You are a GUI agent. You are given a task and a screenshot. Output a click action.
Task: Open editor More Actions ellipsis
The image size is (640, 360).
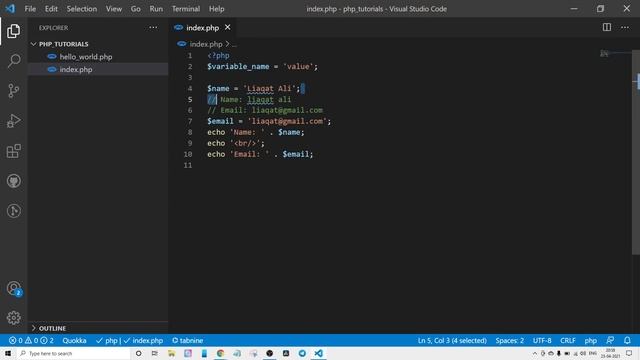[x=625, y=27]
